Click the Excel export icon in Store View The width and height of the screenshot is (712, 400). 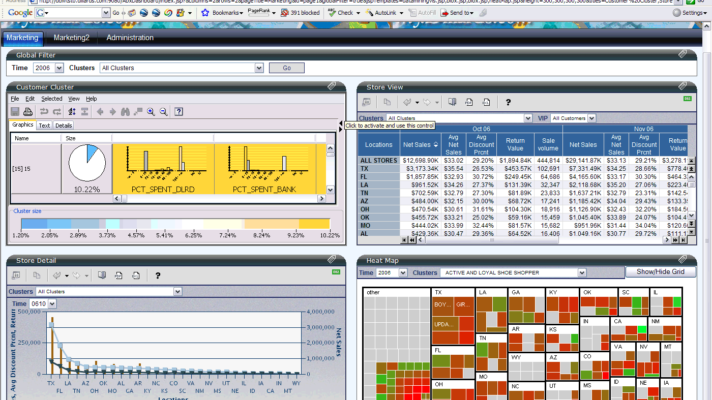tap(486, 102)
